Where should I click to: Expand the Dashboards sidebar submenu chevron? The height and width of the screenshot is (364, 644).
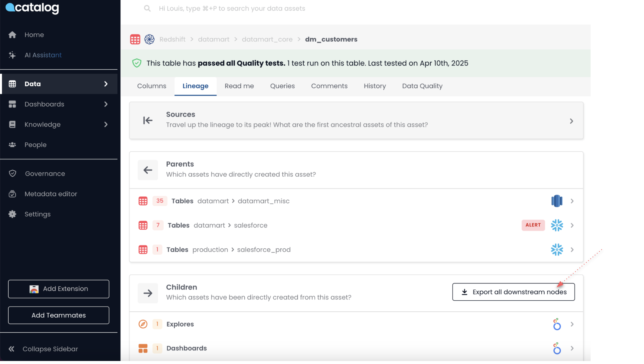[x=106, y=104]
